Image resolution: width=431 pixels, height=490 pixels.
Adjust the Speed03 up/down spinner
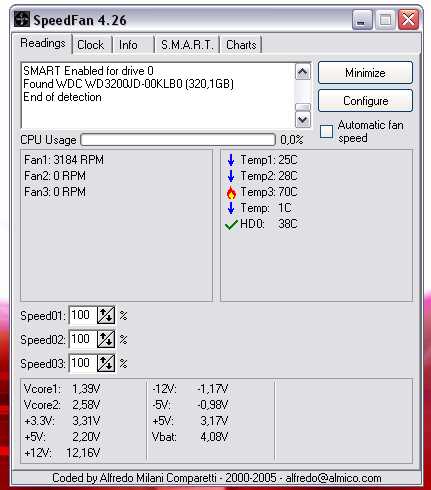click(x=106, y=363)
